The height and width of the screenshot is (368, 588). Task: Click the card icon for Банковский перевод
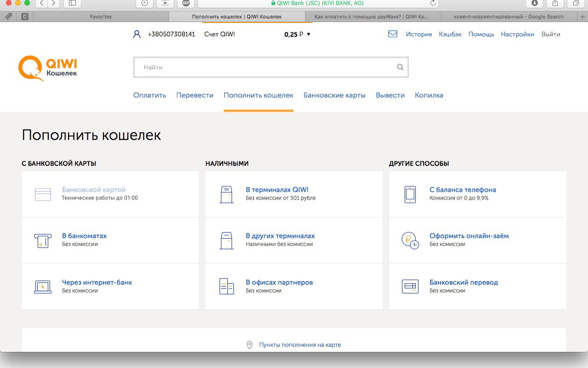click(410, 287)
